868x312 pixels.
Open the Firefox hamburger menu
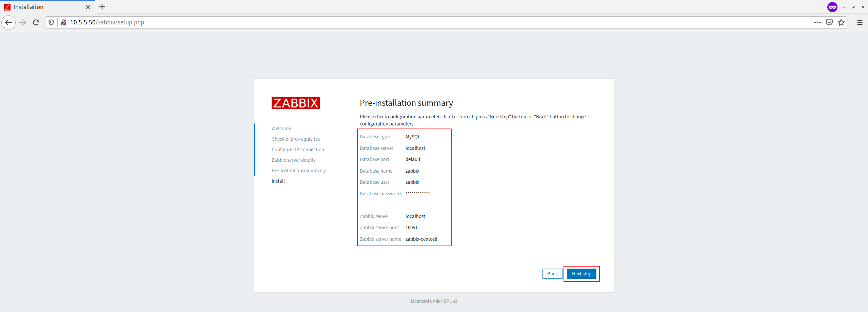coord(860,22)
